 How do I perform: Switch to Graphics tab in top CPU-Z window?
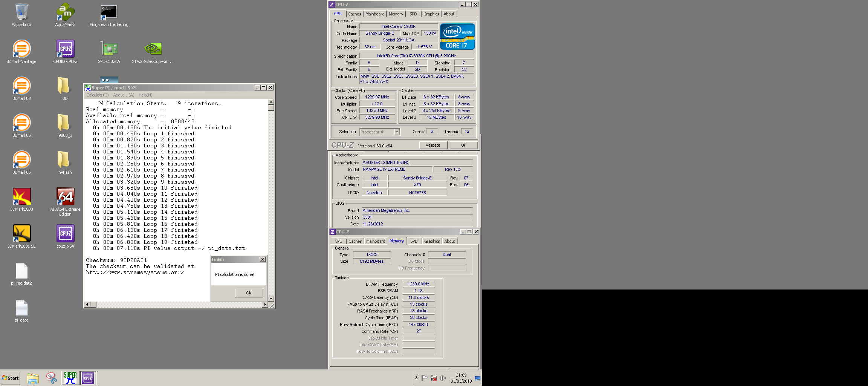pyautogui.click(x=431, y=14)
